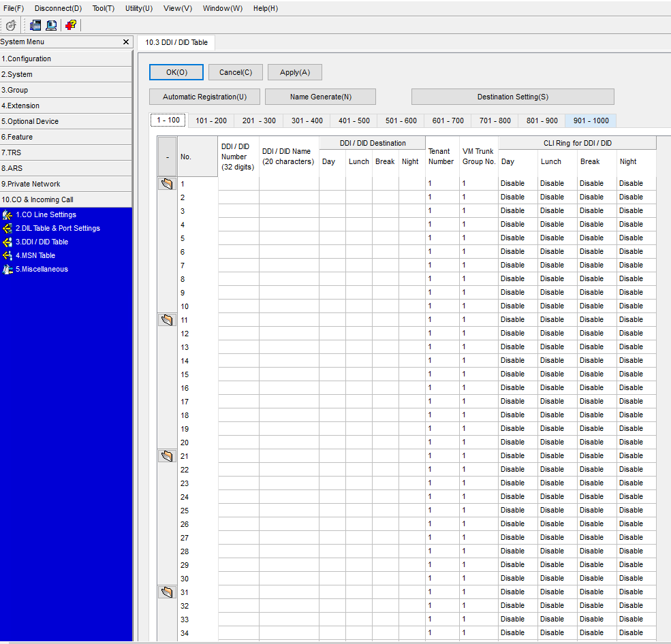Open the MSN Table sidebar entry
This screenshot has width=671, height=644.
click(35, 256)
